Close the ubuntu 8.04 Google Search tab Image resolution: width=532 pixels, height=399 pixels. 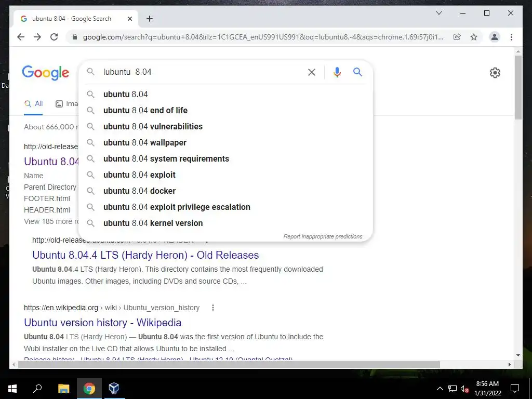pos(129,19)
